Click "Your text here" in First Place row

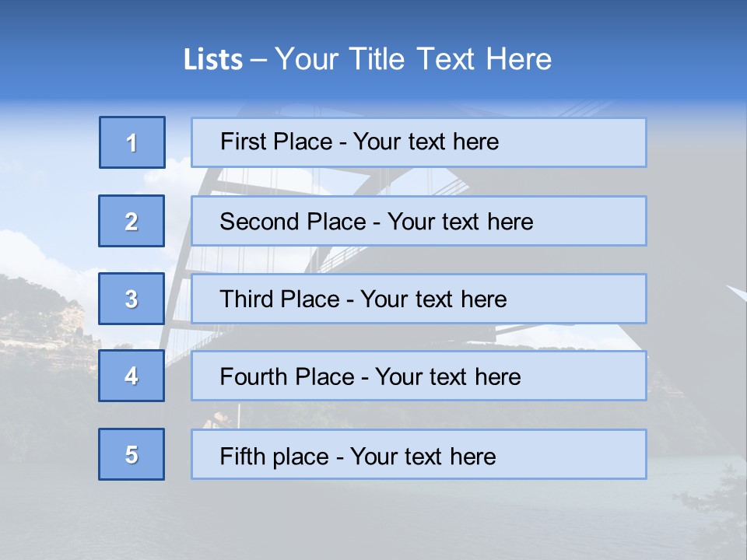tap(426, 142)
